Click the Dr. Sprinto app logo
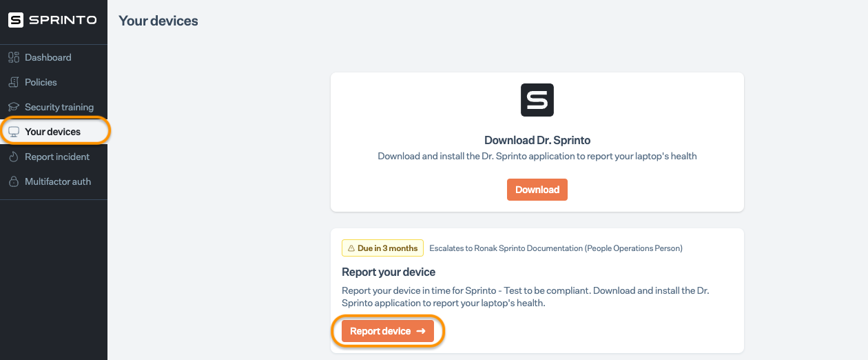Image resolution: width=868 pixels, height=360 pixels. (x=537, y=100)
